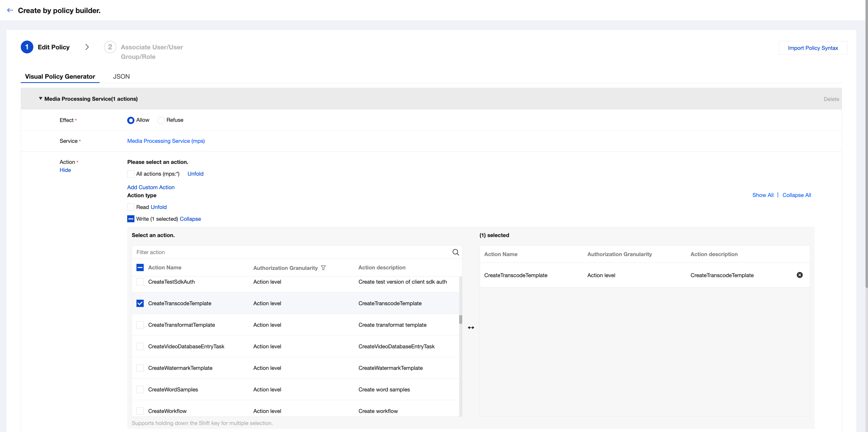Screen dimensions: 868x432
Task: Tick the CreateWatermarkTemplate checkbox
Action: tap(140, 368)
